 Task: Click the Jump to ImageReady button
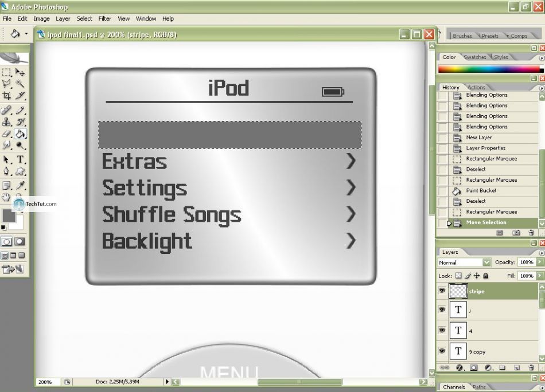pos(13,269)
